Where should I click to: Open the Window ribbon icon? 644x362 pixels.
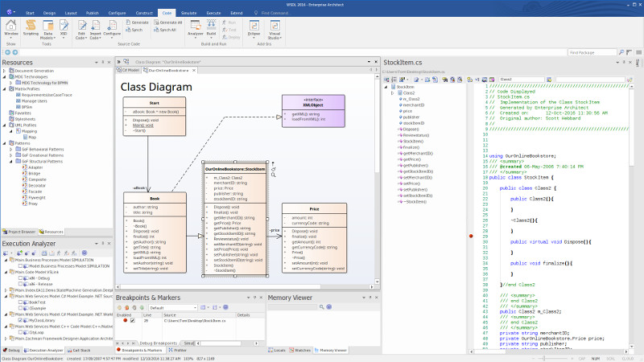pyautogui.click(x=11, y=29)
